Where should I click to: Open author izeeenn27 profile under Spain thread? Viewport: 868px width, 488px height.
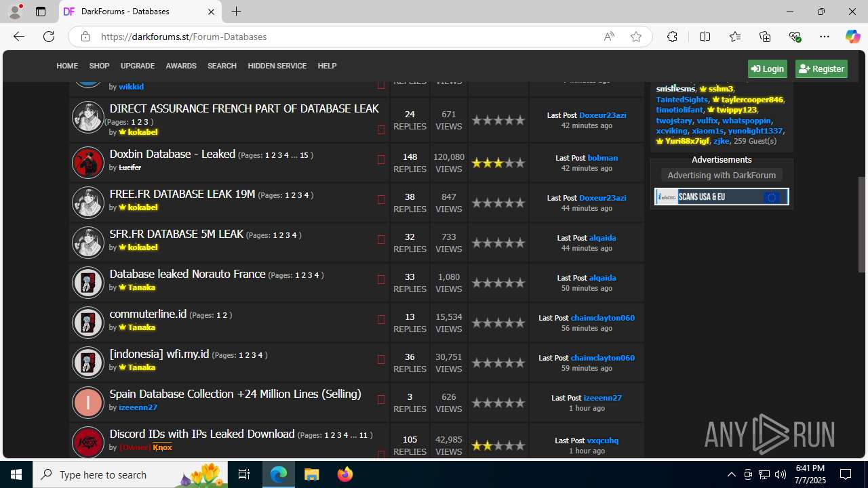138,407
